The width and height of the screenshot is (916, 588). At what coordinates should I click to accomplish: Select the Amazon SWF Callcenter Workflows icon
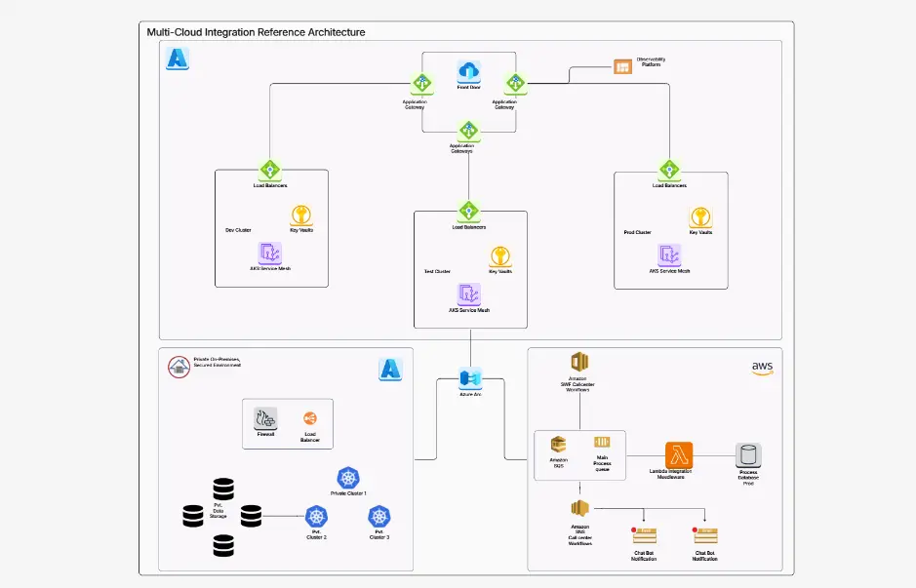pos(578,362)
